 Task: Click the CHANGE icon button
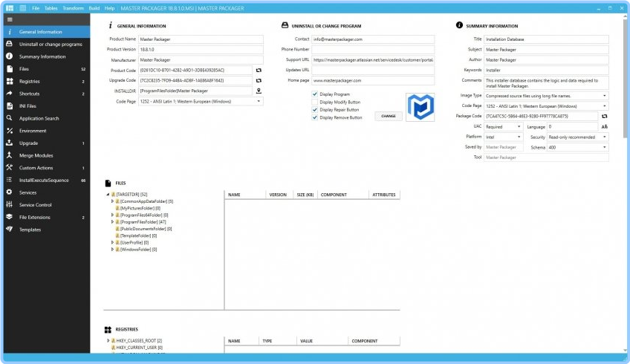coord(389,116)
